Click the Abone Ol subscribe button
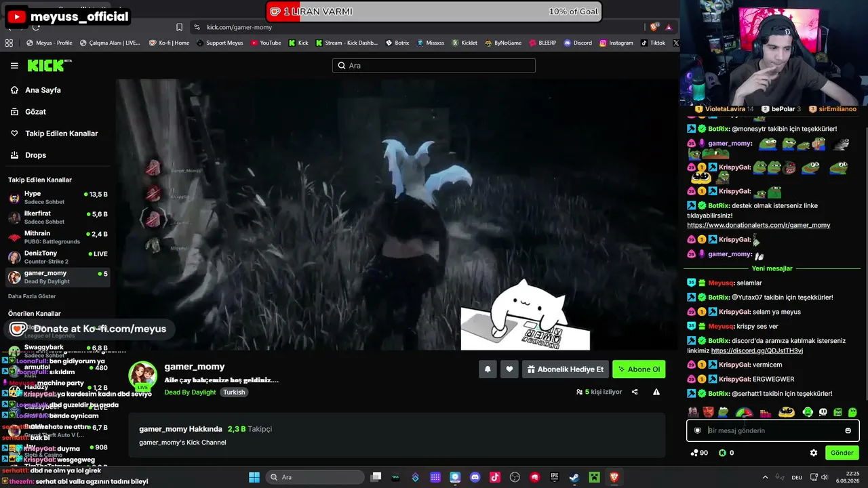Screen dimensions: 868x488 639,369
